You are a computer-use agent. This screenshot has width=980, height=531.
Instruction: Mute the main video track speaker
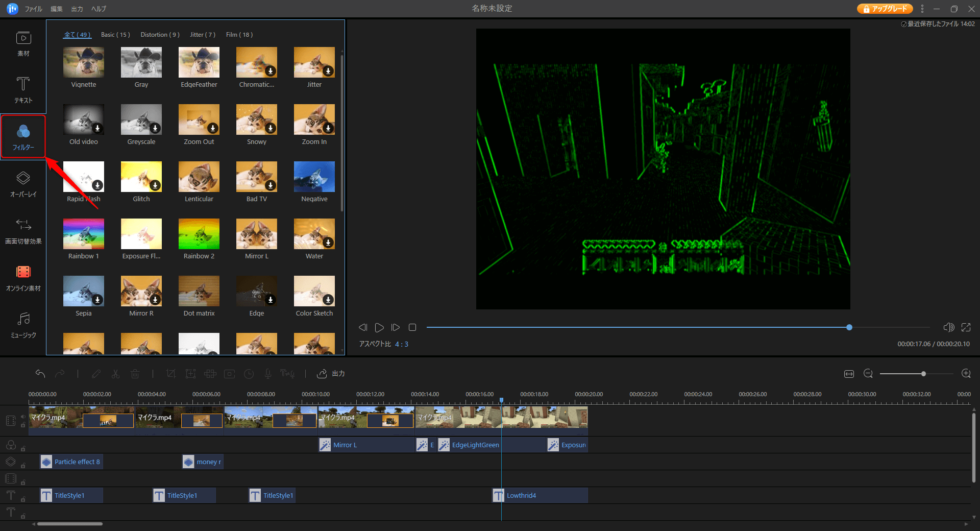click(x=22, y=417)
